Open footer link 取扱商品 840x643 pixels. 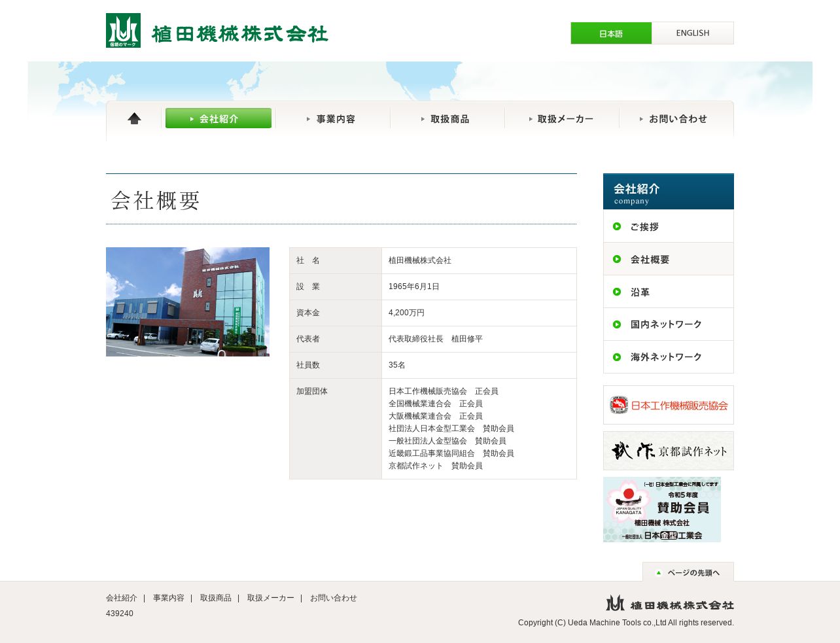click(x=216, y=598)
